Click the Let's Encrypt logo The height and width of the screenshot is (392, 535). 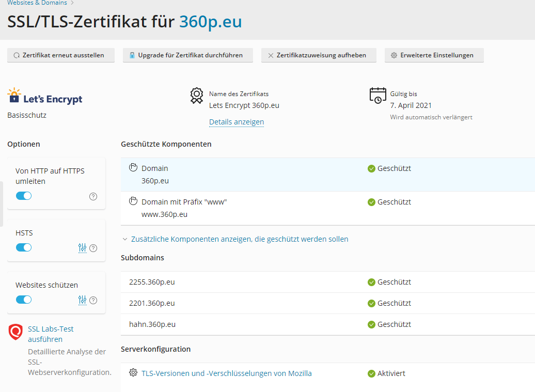(x=45, y=97)
